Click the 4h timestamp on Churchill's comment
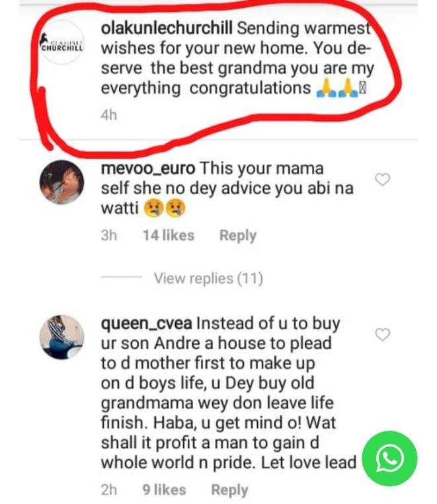Screen dimensions: 437x504 coord(108,115)
